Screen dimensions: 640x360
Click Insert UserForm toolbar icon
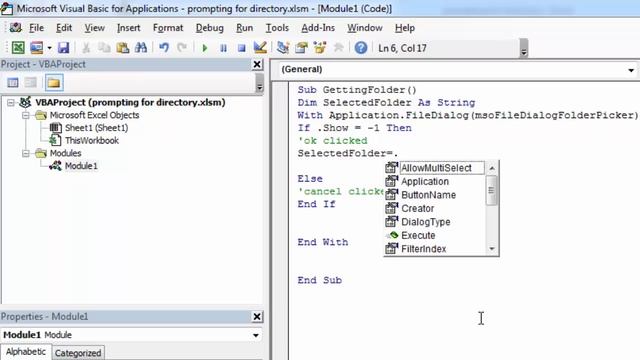point(36,48)
